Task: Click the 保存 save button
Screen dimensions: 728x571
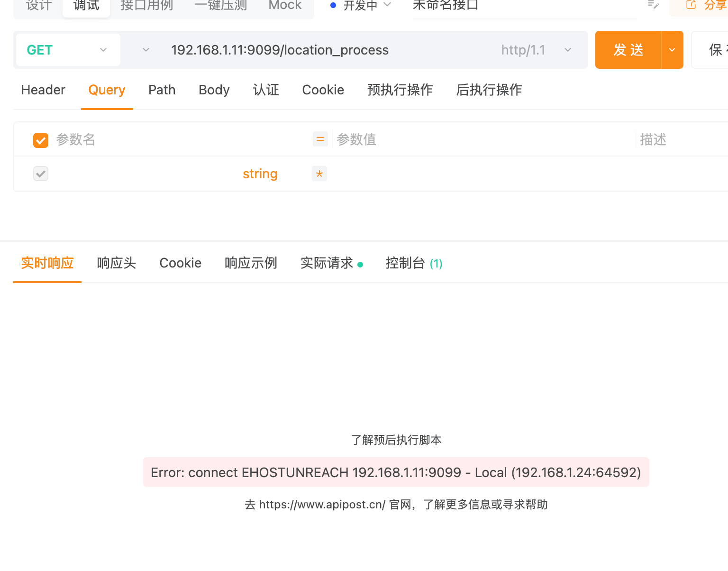Action: 710,50
